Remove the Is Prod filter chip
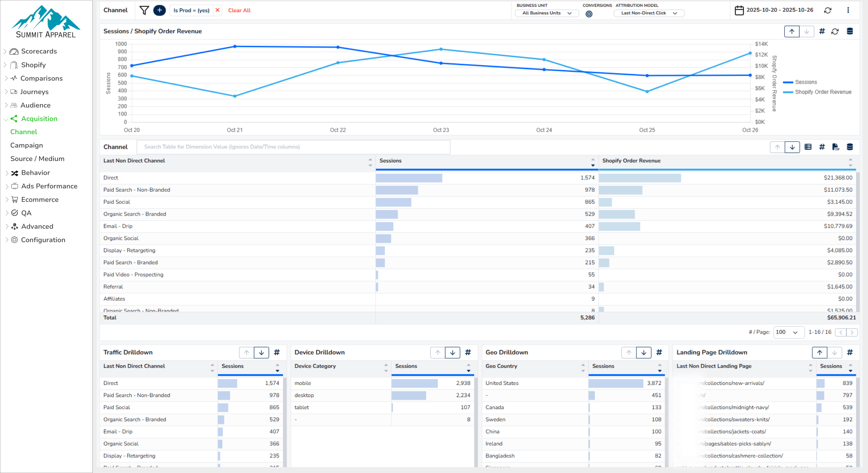Viewport: 868px width, 473px height. 218,10
